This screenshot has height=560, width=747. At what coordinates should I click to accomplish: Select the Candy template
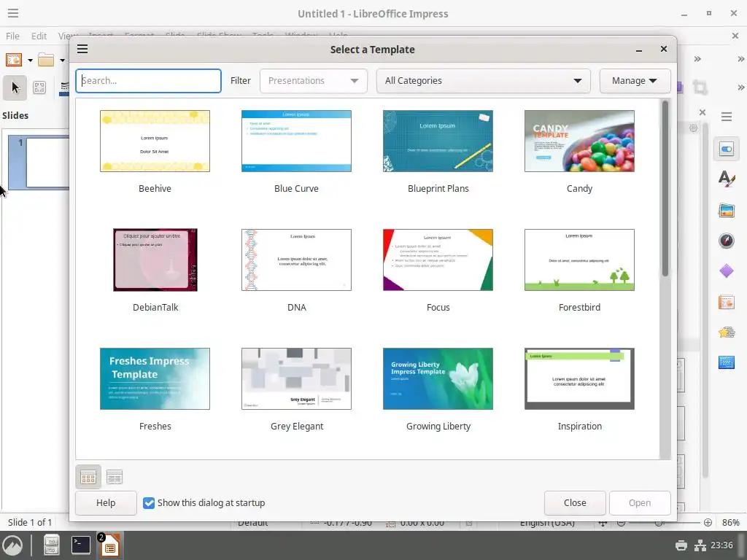coord(579,152)
